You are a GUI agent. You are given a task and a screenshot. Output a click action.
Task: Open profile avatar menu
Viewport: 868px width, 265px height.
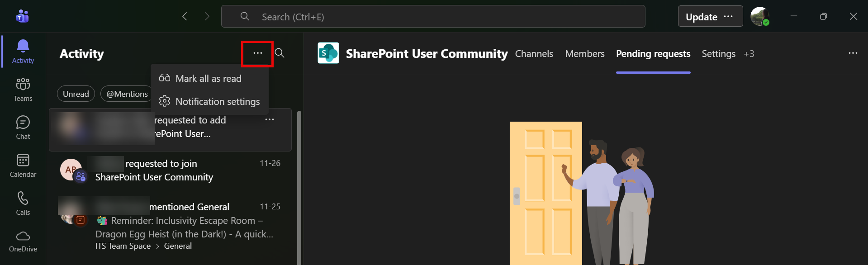[759, 16]
